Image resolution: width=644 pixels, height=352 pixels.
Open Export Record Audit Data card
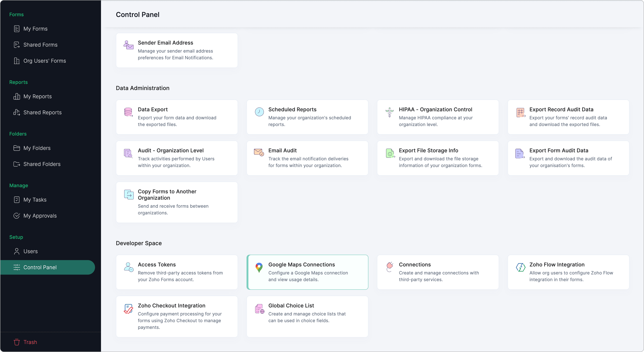[568, 117]
